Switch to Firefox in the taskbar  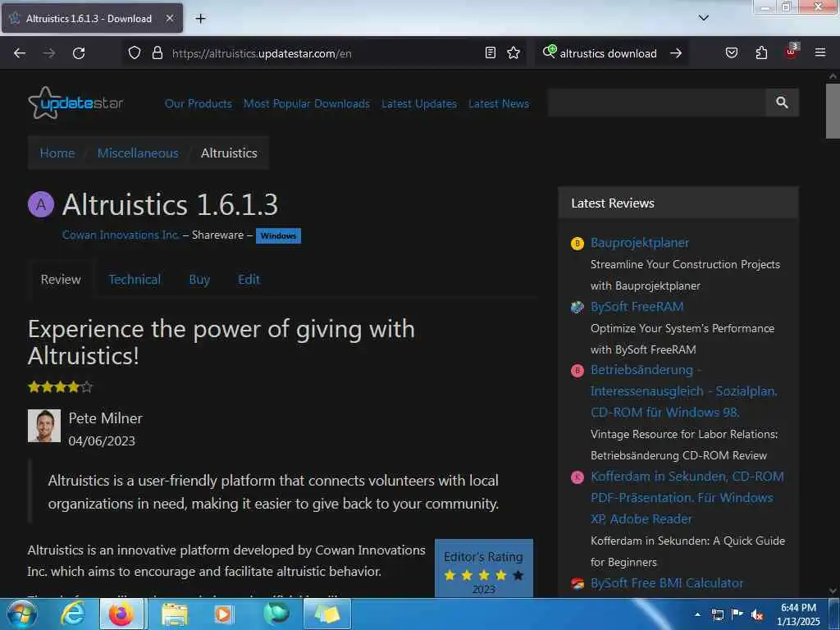[x=121, y=614]
